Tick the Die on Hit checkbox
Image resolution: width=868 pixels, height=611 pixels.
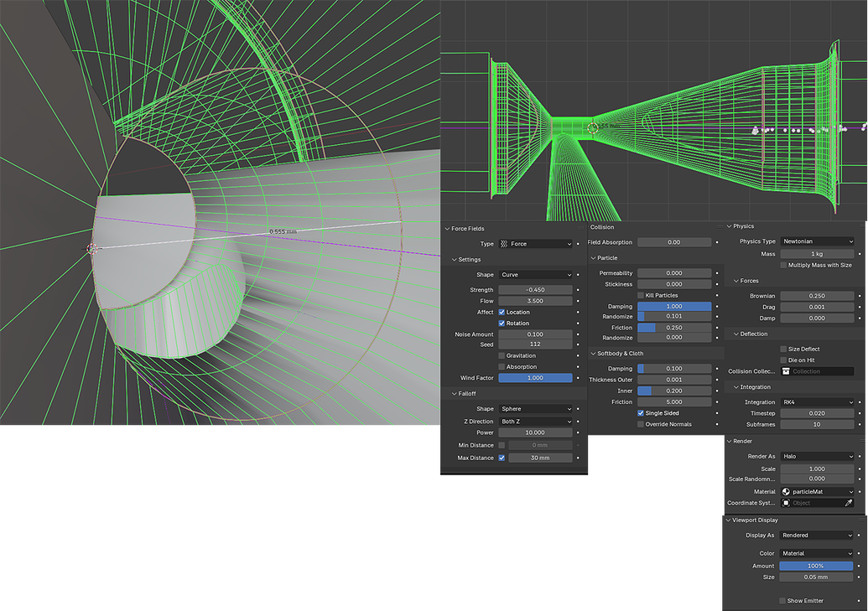783,360
